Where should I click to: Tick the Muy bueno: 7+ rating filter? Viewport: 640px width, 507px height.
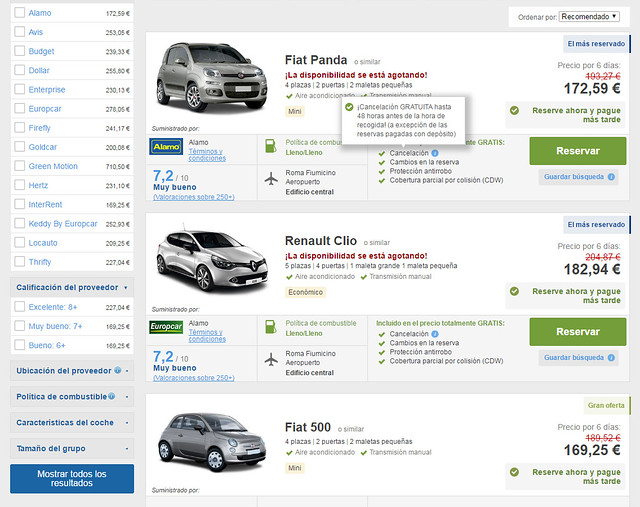click(x=20, y=326)
